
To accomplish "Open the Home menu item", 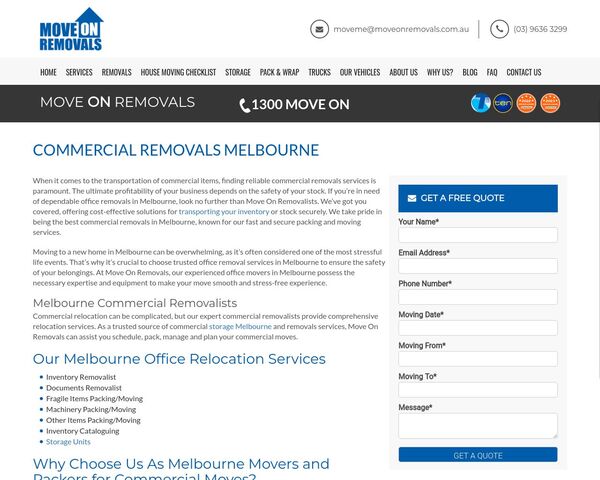I will point(48,72).
